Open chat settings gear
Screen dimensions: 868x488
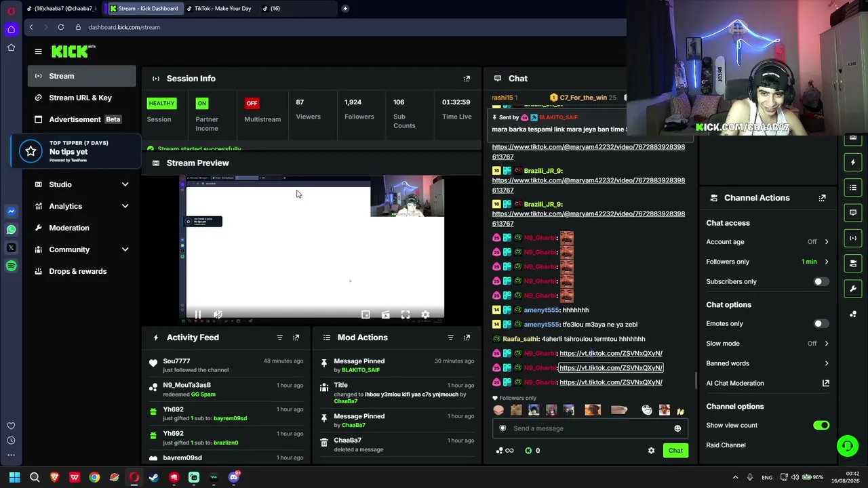coord(652,451)
